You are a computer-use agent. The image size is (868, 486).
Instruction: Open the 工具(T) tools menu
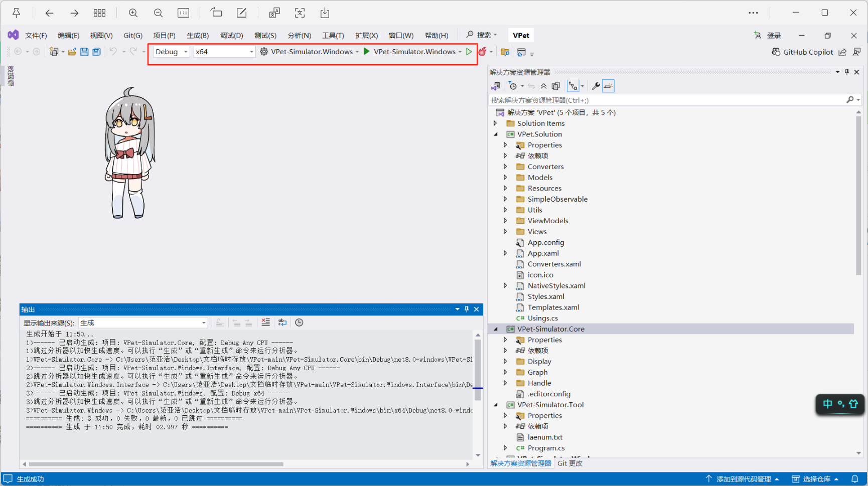pos(333,35)
